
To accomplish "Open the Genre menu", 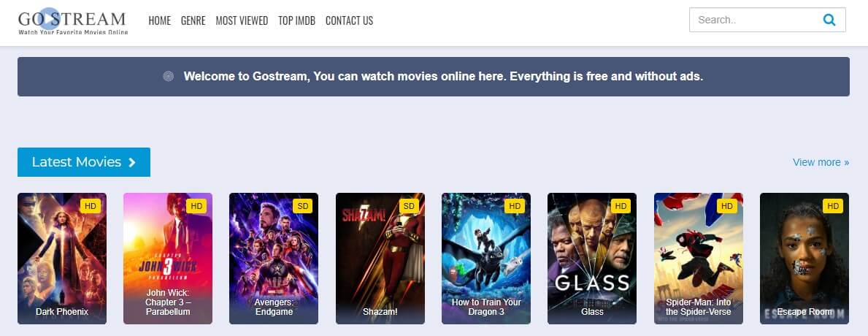I will tap(193, 20).
